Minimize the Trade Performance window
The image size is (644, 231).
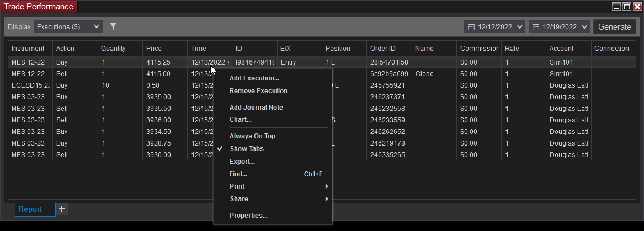[x=616, y=7]
